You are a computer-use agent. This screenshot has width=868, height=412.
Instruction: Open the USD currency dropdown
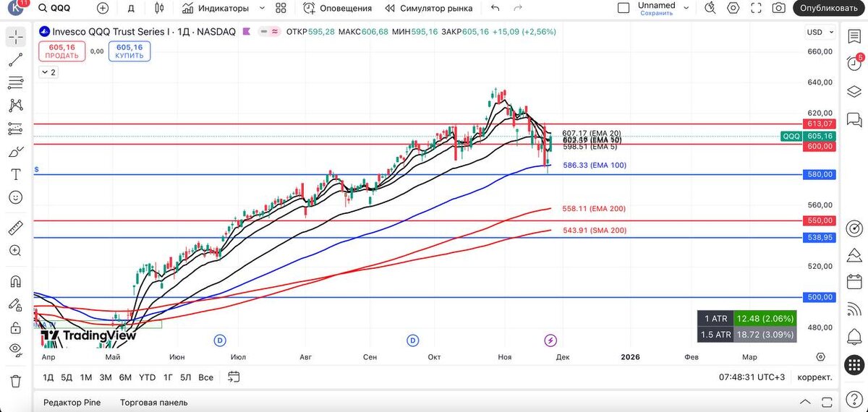[x=820, y=33]
